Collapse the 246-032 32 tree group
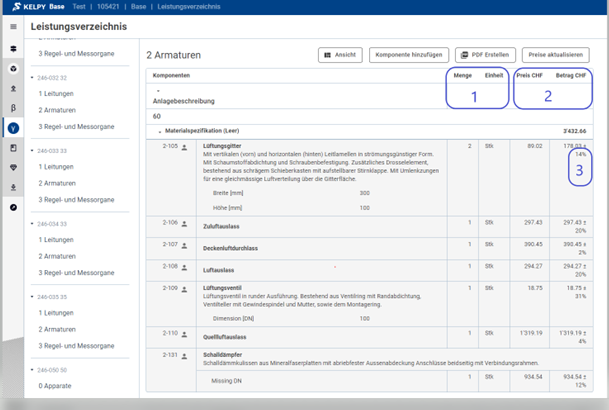Screen dimensions: 609x410 (31, 77)
